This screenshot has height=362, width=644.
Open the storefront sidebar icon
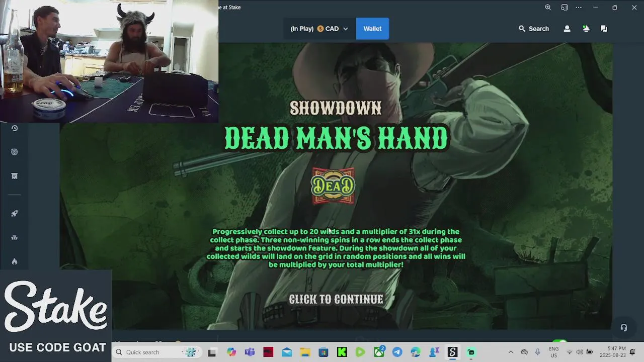tap(15, 176)
